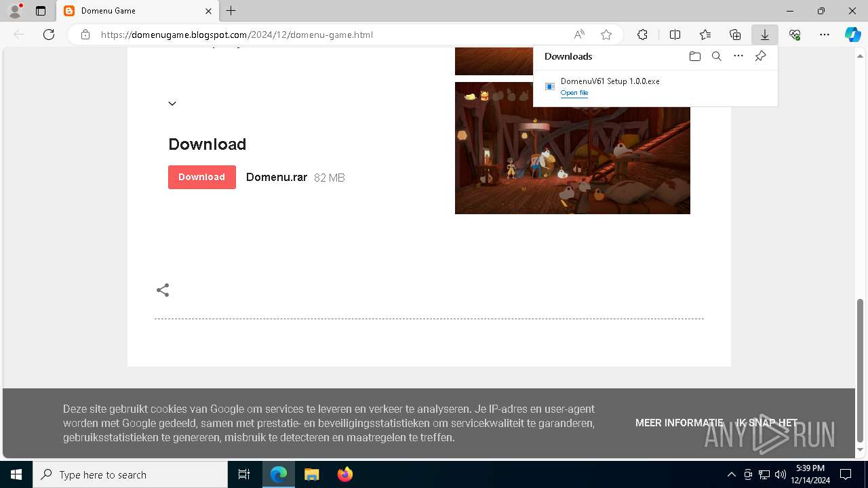
Task: Launch Firefox from taskbar
Action: click(x=344, y=474)
